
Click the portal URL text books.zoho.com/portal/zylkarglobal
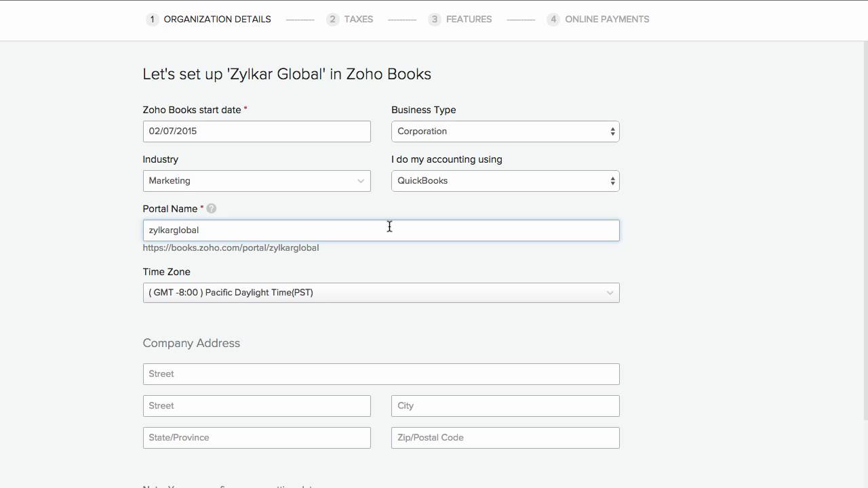click(x=231, y=248)
